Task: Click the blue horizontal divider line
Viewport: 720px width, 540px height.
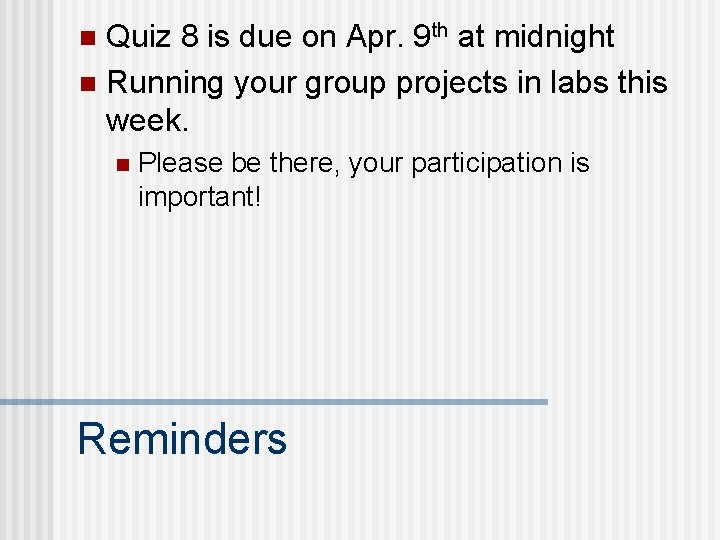Action: tap(274, 402)
